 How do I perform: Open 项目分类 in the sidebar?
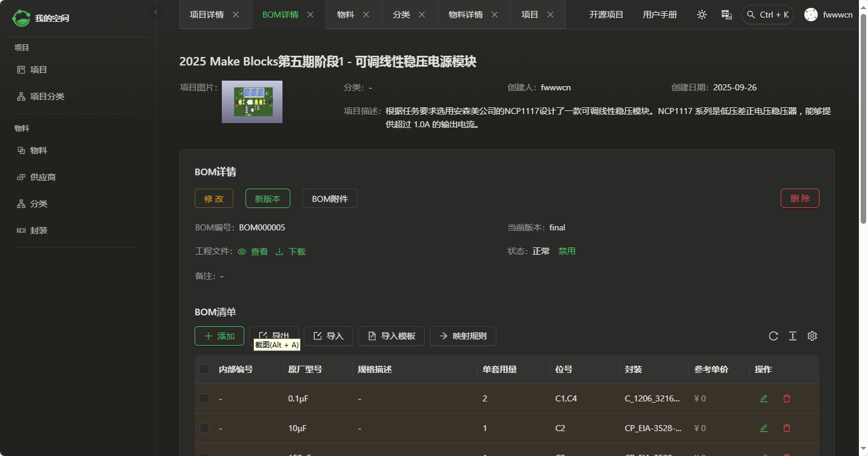[x=47, y=96]
